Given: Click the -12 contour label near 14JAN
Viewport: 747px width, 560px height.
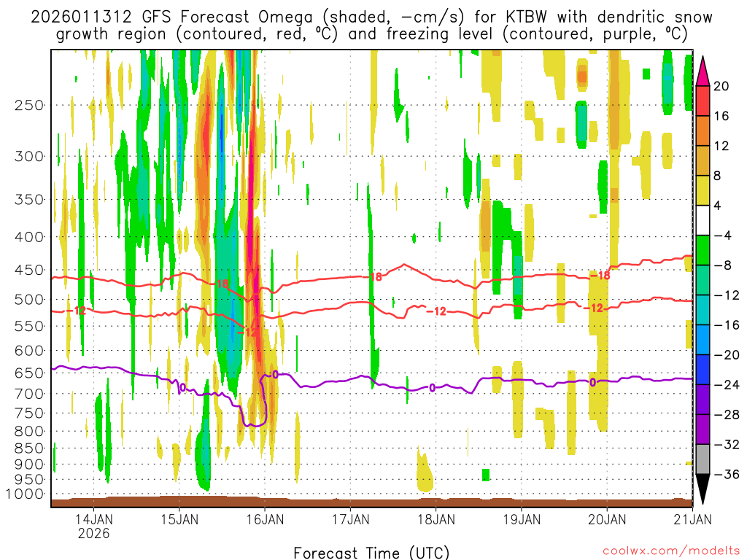Looking at the screenshot, I should tap(76, 311).
